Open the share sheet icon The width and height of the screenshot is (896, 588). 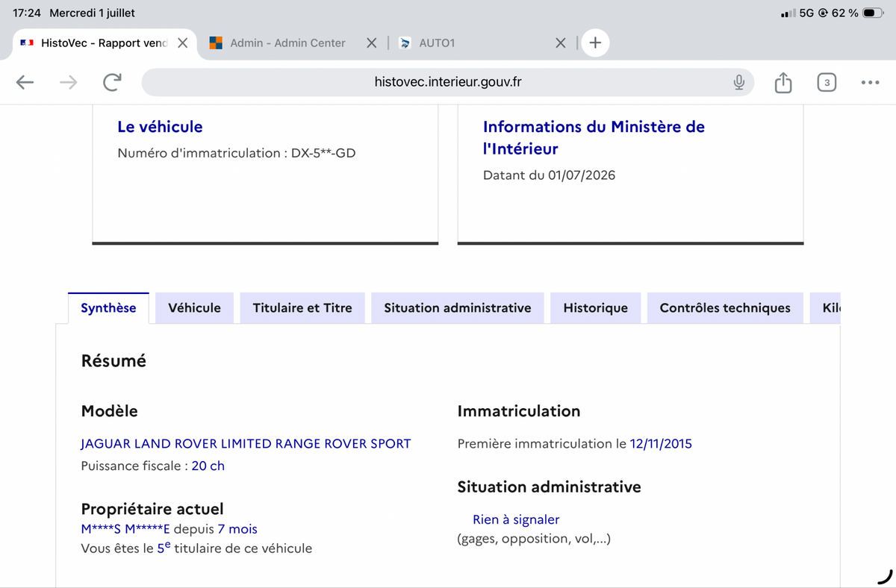(x=783, y=82)
